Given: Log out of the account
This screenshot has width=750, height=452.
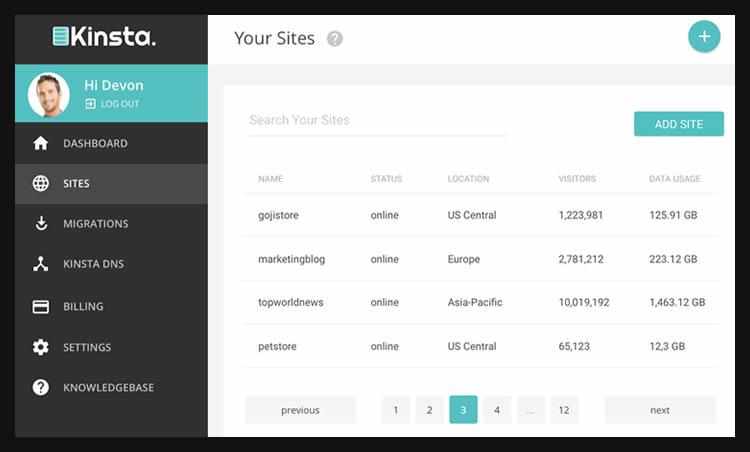Looking at the screenshot, I should tap(112, 104).
